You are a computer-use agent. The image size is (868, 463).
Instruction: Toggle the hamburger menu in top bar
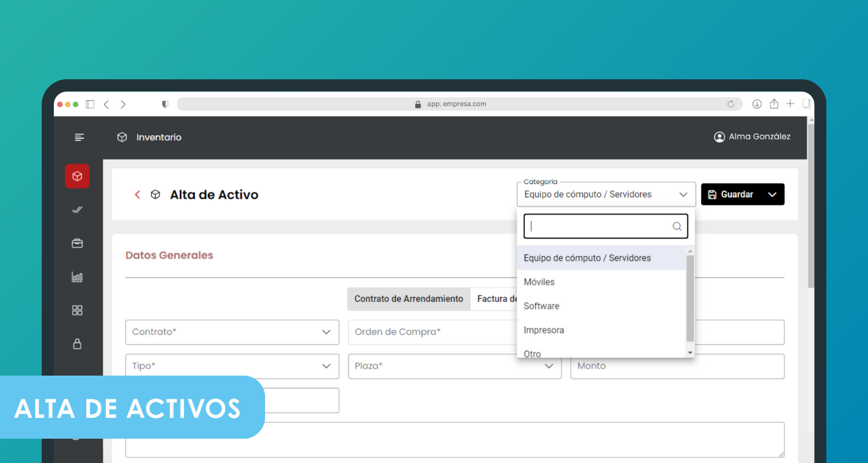79,137
